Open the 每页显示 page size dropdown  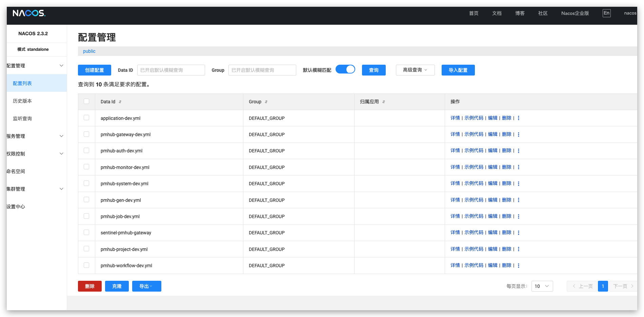[x=542, y=286]
